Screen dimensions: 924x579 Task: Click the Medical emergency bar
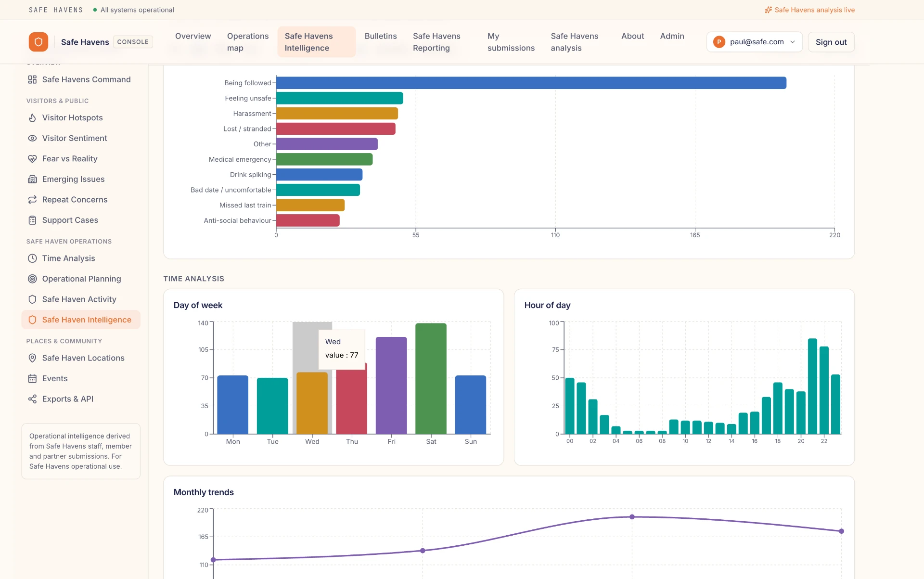tap(324, 159)
